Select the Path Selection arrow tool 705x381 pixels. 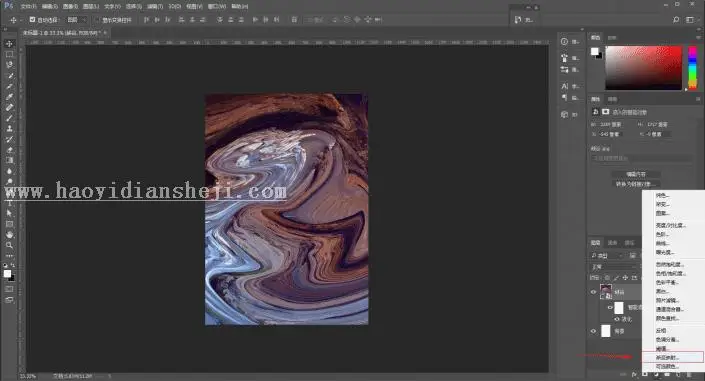tap(9, 213)
